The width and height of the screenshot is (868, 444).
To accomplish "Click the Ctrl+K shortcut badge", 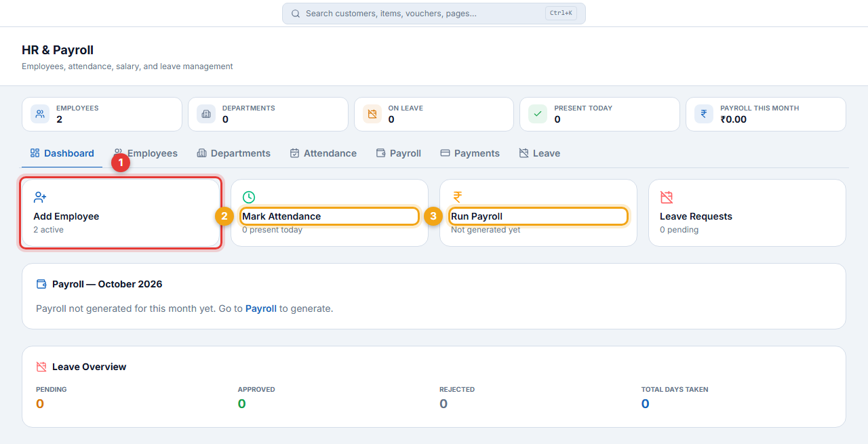I will pos(561,14).
